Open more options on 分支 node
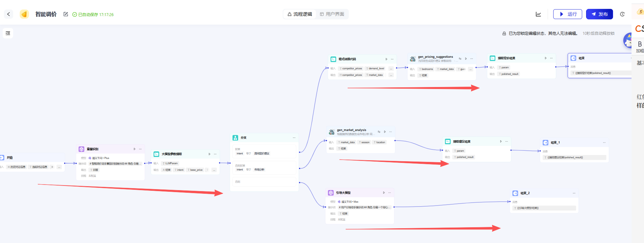Screen dimensions: 644x243 tap(294, 138)
